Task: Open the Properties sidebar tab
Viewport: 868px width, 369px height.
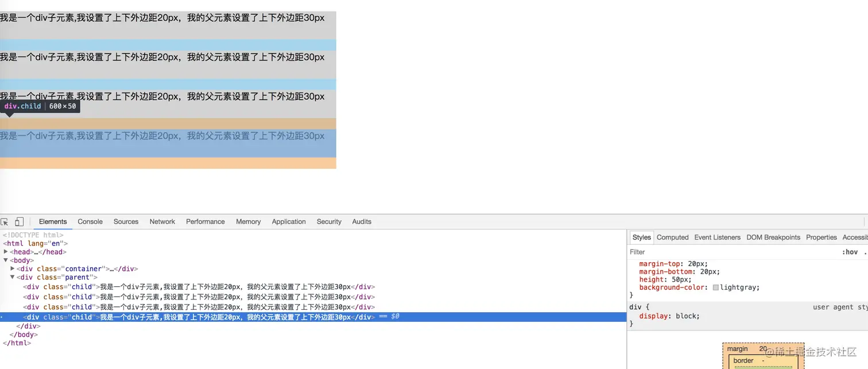Action: click(x=821, y=237)
